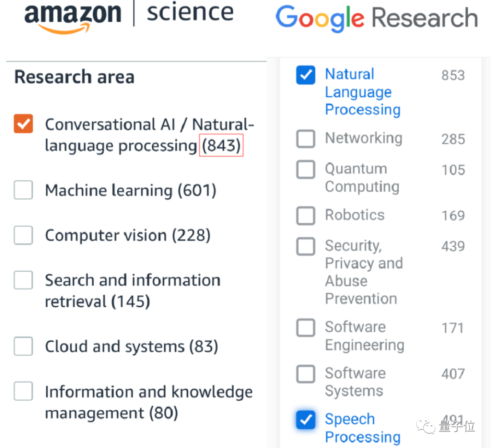Enable Security, Privacy and Abuse Prevention
Image resolution: width=491 pixels, height=448 pixels.
coord(306,246)
